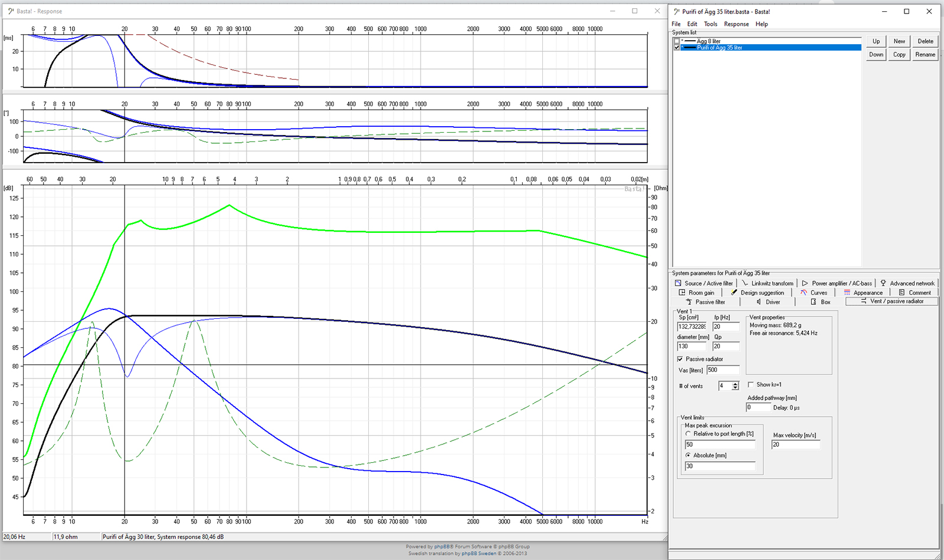
Task: Click the Qp input field
Action: [726, 346]
